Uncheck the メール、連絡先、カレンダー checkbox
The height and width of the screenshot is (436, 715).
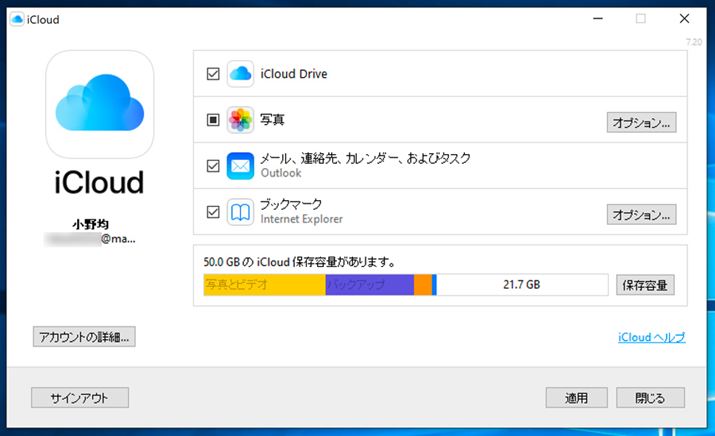point(213,166)
